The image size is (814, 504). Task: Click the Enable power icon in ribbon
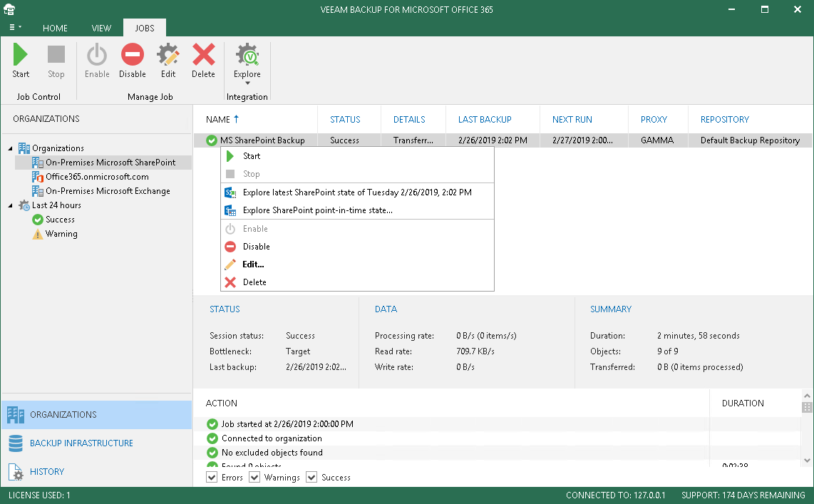97,54
